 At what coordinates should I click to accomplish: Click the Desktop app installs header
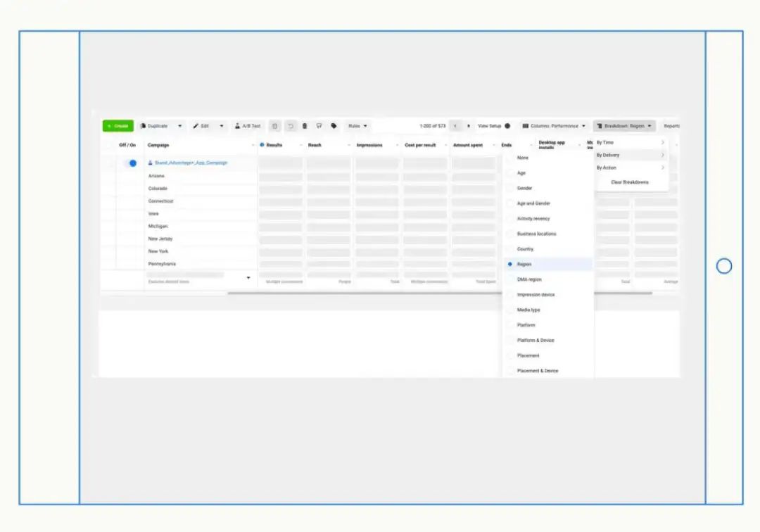552,145
